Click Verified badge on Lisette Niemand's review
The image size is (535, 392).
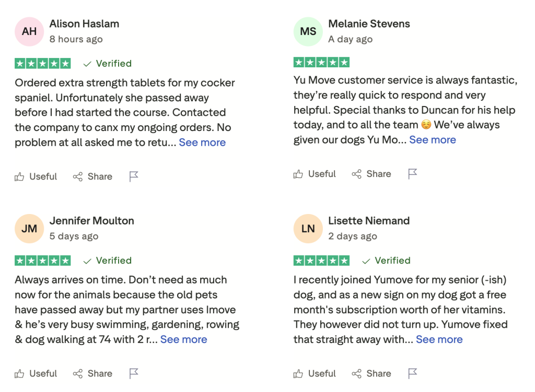point(386,260)
